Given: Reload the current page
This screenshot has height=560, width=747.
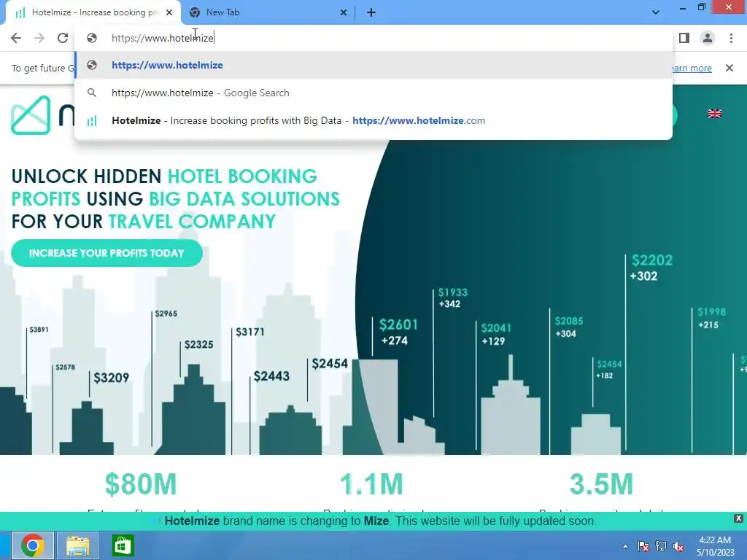Looking at the screenshot, I should (63, 38).
